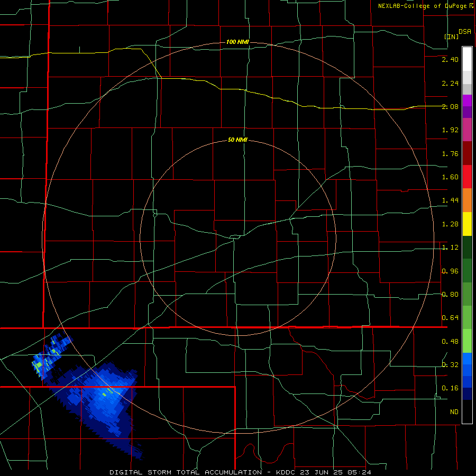Click the 1.92 legend value
The width and height of the screenshot is (476, 476).
coord(450,130)
